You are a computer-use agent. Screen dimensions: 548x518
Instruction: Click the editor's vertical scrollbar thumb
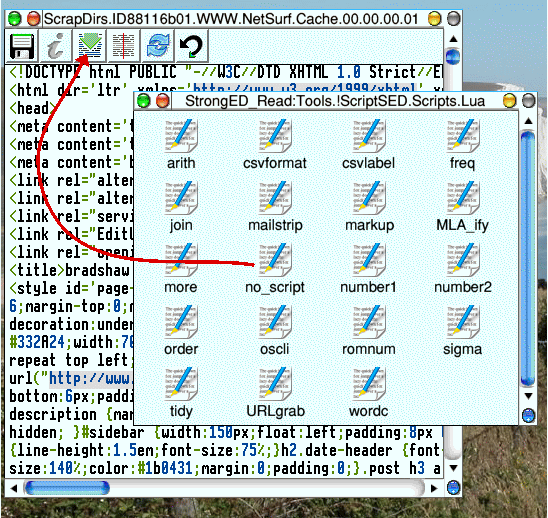pyautogui.click(x=453, y=57)
